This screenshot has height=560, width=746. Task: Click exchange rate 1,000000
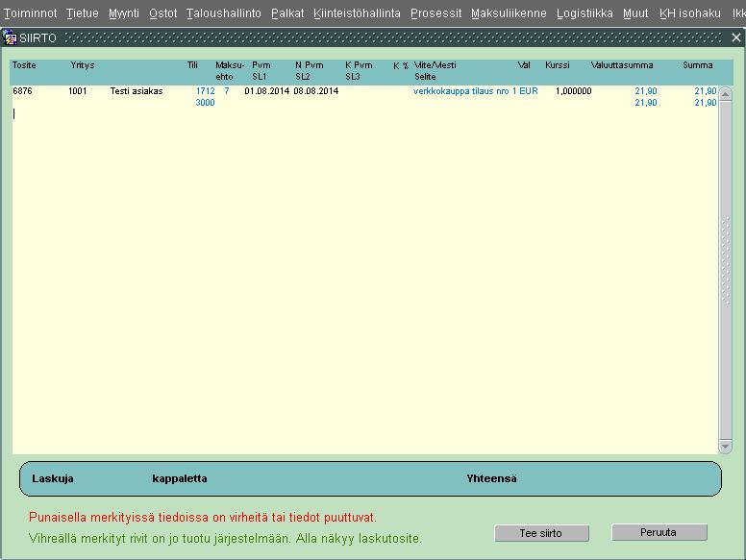pos(573,91)
